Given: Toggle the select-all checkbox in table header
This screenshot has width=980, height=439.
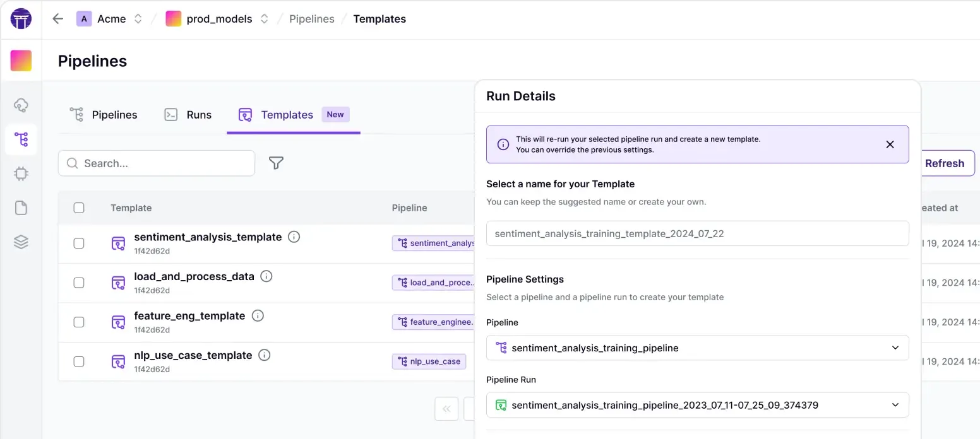Looking at the screenshot, I should (x=79, y=208).
